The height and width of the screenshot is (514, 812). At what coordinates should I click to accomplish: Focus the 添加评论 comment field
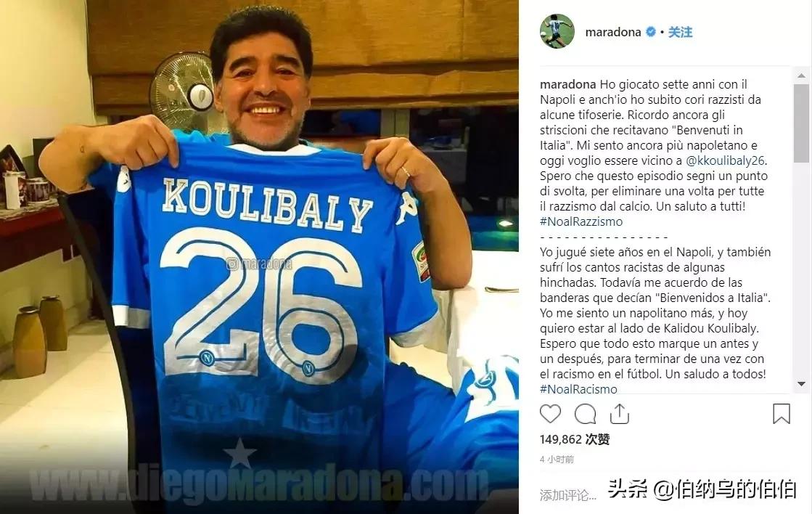pyautogui.click(x=568, y=495)
